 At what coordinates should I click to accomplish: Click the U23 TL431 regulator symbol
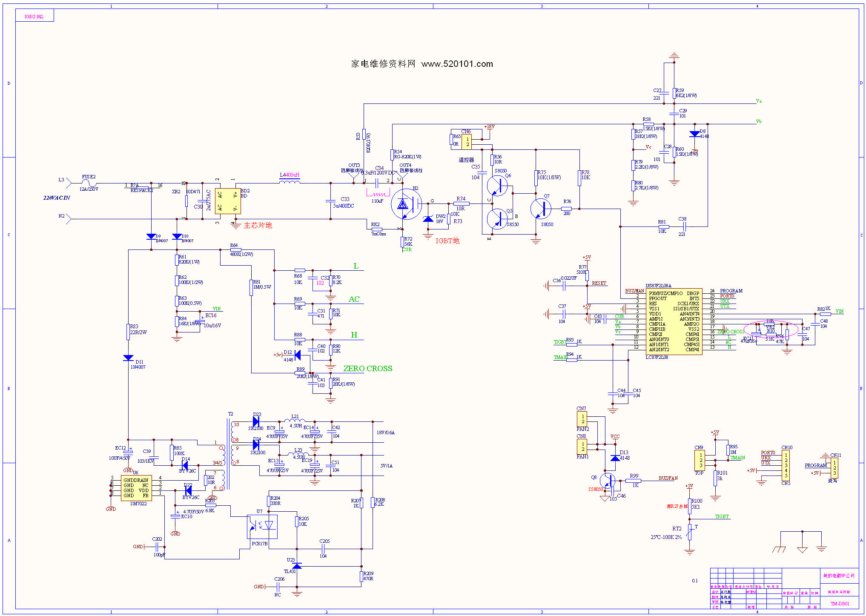coord(297,566)
